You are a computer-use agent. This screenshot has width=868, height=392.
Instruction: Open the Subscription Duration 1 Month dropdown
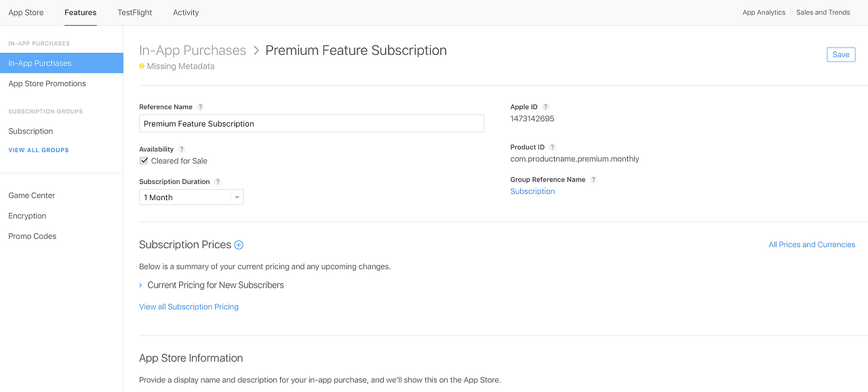click(x=191, y=197)
